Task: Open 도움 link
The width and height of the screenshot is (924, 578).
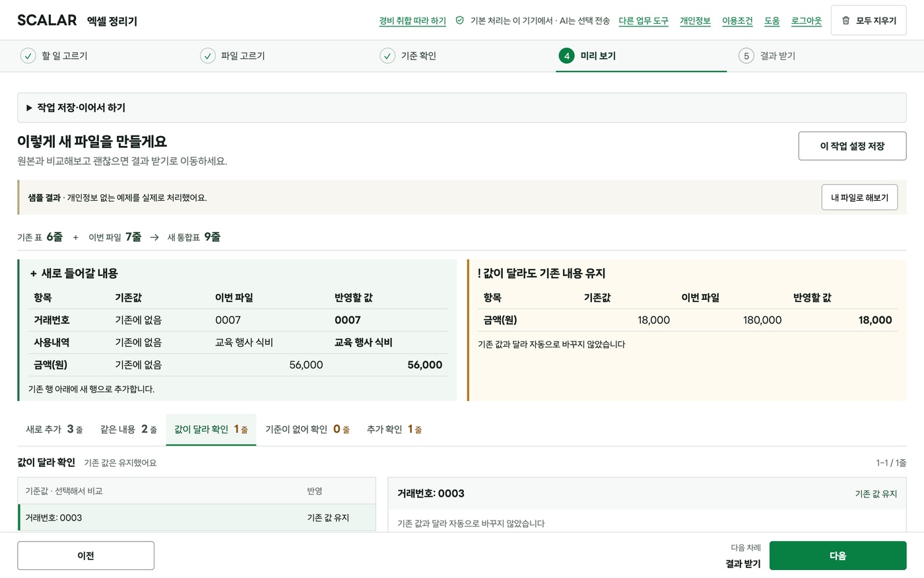Action: (772, 21)
